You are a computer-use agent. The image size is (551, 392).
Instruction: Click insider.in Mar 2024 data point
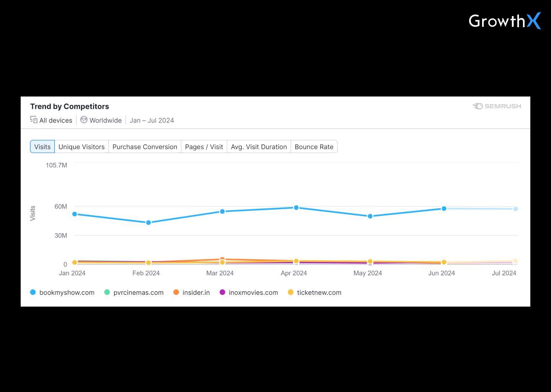point(222,259)
